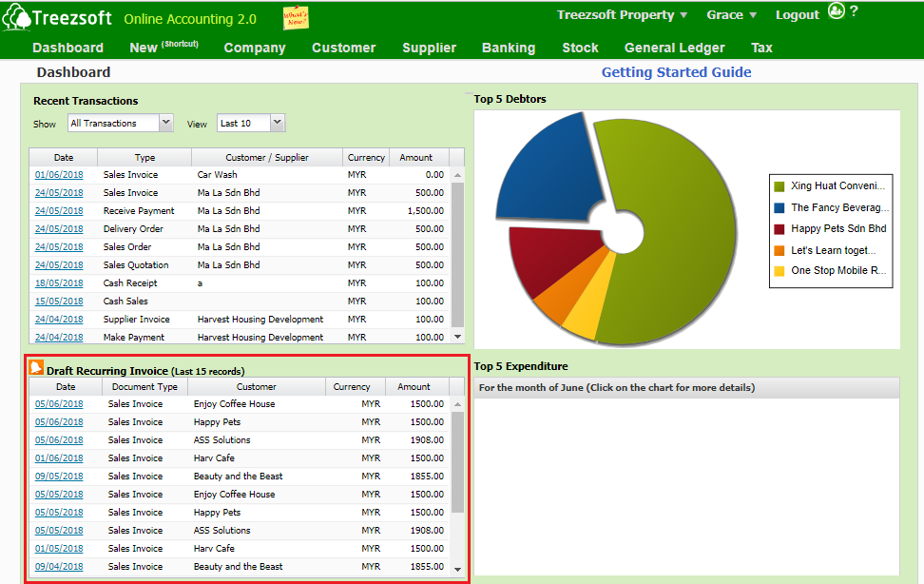Open the Grace account dropdown

[x=731, y=15]
